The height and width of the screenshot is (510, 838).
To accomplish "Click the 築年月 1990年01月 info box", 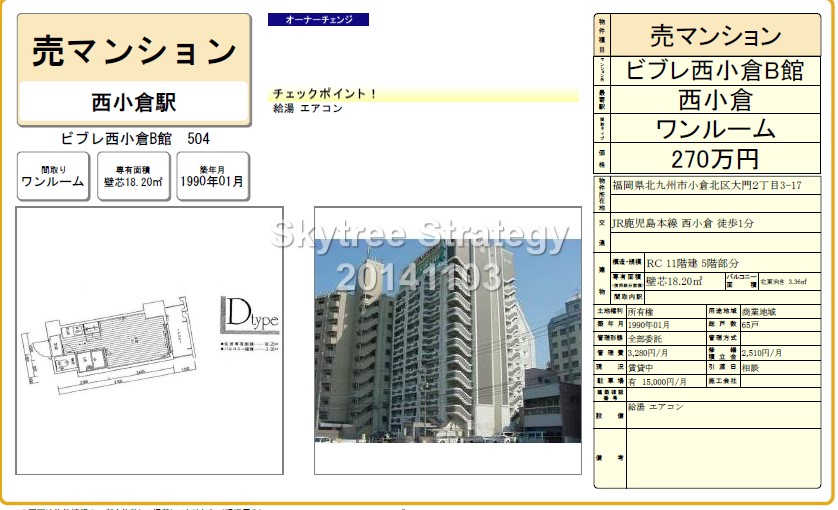I will click(x=213, y=176).
